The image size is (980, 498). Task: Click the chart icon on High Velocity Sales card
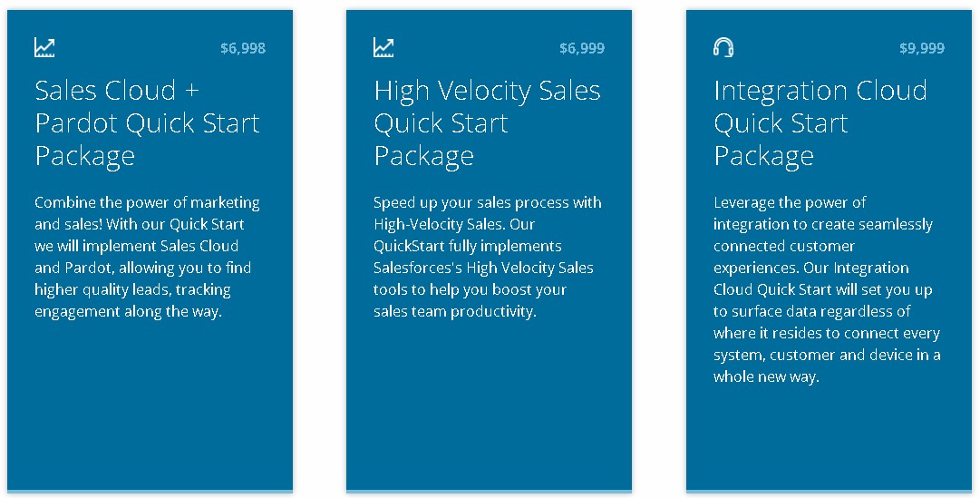(383, 47)
